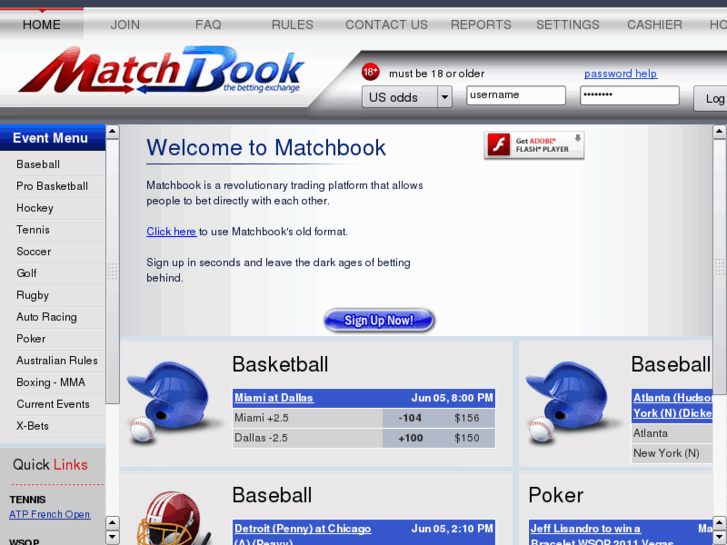
Task: Click the red 18+ age badge
Action: coord(370,72)
